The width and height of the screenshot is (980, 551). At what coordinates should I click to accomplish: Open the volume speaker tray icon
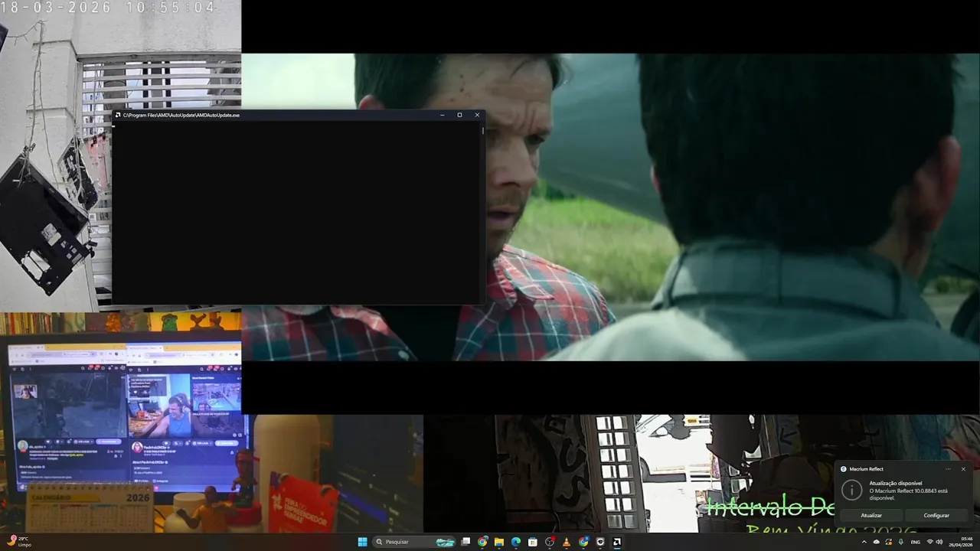coord(939,542)
